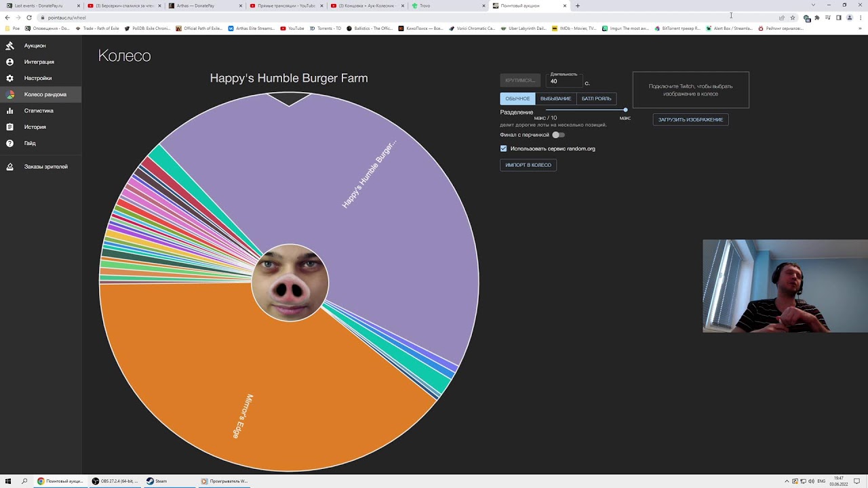Screen dimensions: 868x488
Task: Select the Колесо рандома sidebar entry
Action: tap(41, 94)
